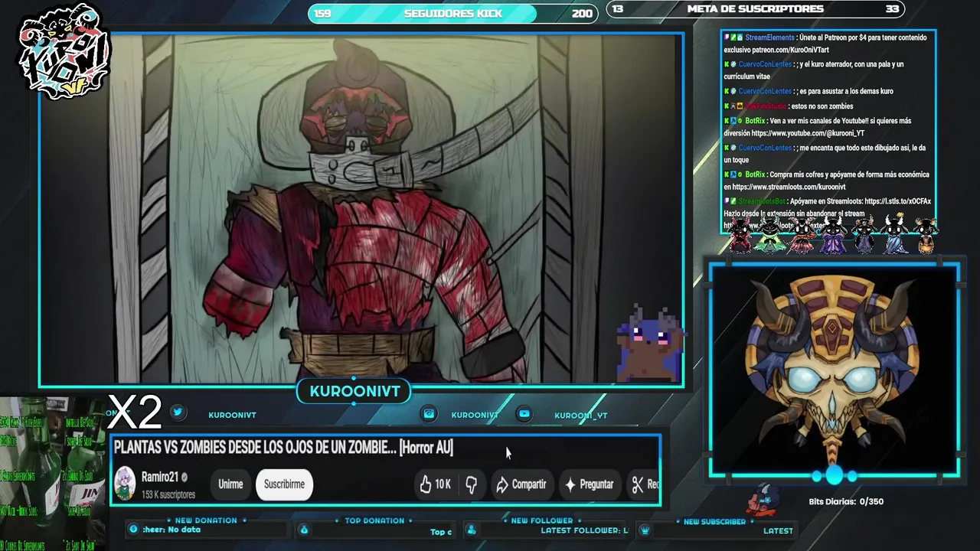Click the YouTube icon beside KUROONI_YT

pyautogui.click(x=524, y=414)
